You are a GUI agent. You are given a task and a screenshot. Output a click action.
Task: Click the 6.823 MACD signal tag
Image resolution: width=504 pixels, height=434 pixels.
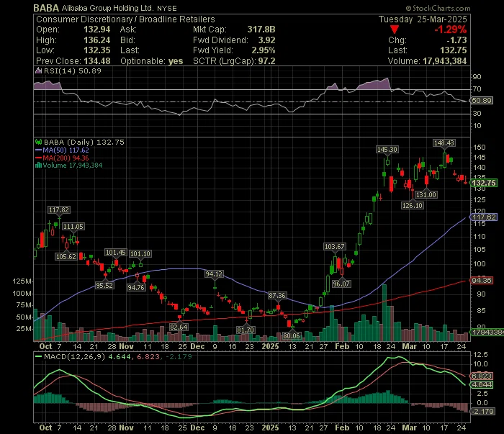coord(482,376)
